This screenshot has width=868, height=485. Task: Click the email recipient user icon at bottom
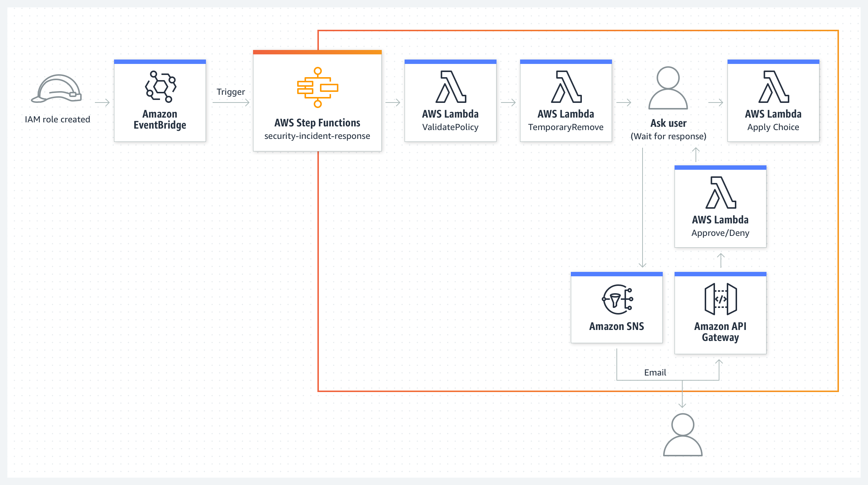click(x=683, y=435)
